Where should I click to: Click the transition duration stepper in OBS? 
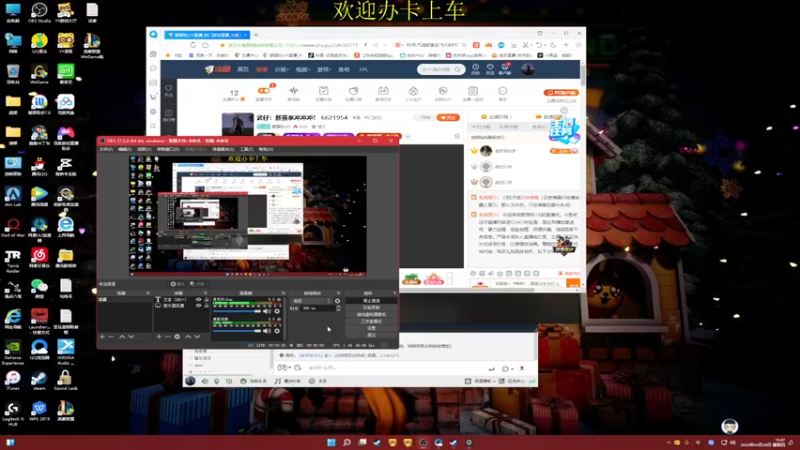338,308
